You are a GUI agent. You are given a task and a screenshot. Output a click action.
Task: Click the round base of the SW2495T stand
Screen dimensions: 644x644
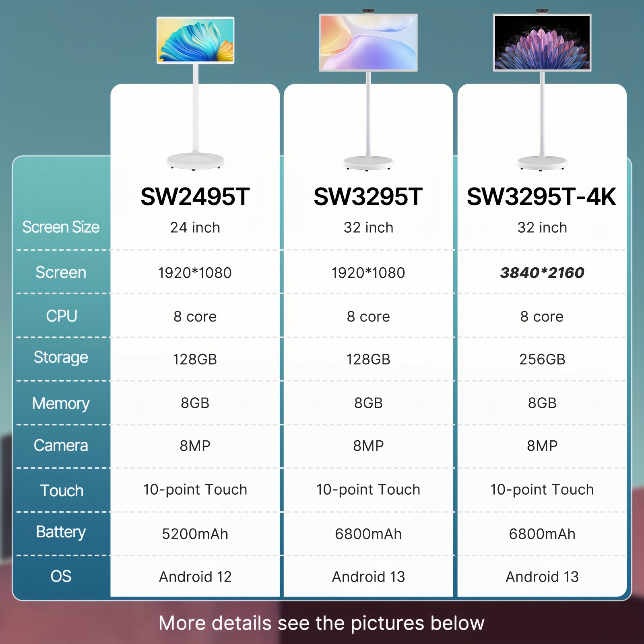coord(195,161)
